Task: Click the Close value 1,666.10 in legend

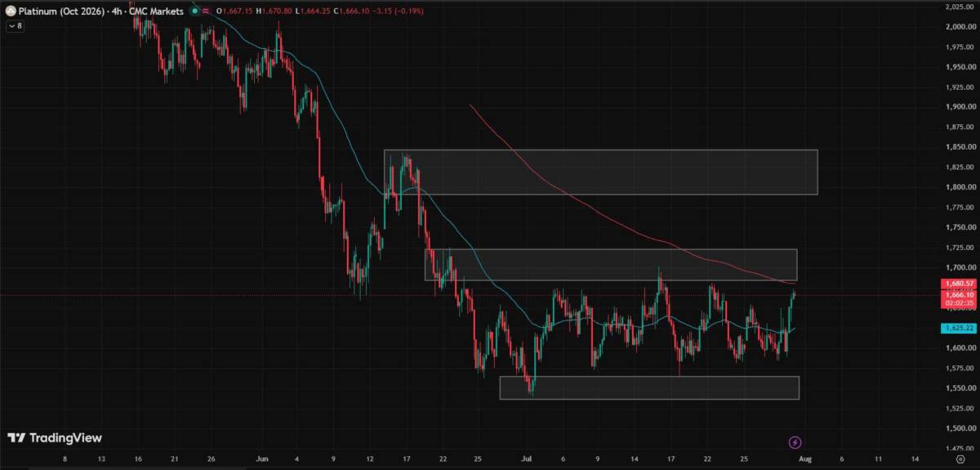Action: [354, 11]
